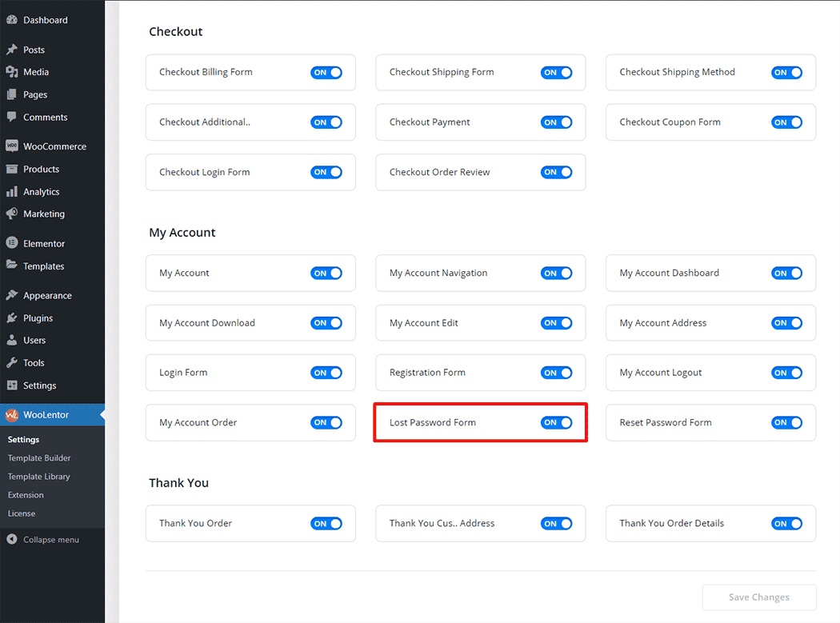The width and height of the screenshot is (840, 623).
Task: Click the WooLentor logo icon
Action: [x=12, y=415]
